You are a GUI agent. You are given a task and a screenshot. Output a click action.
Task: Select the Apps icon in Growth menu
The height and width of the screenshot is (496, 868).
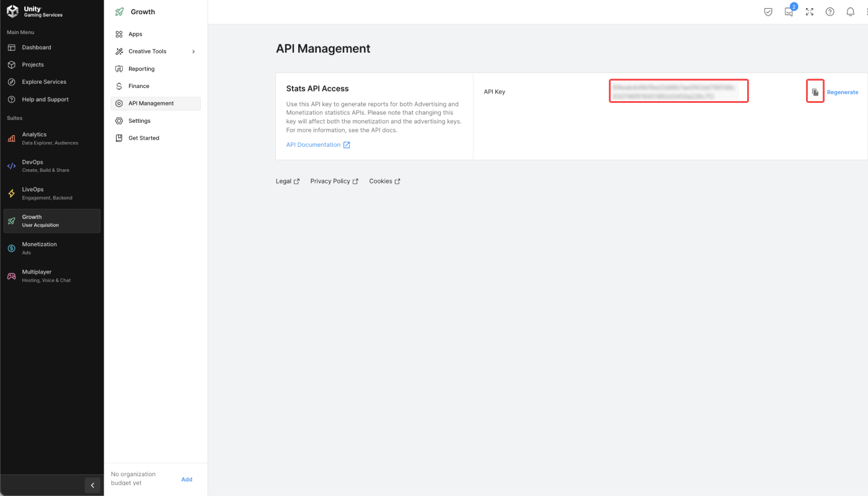tap(118, 33)
